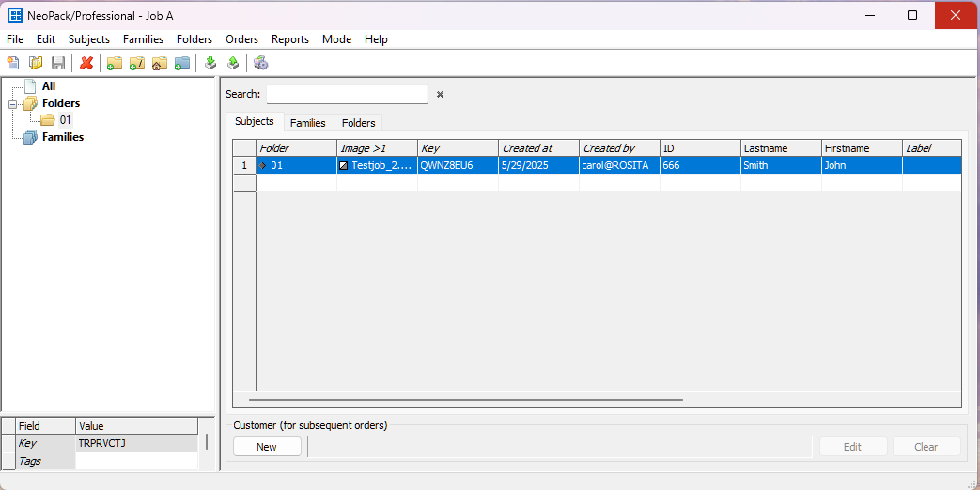
Task: Switch to the Subjects tab
Action: click(x=255, y=122)
